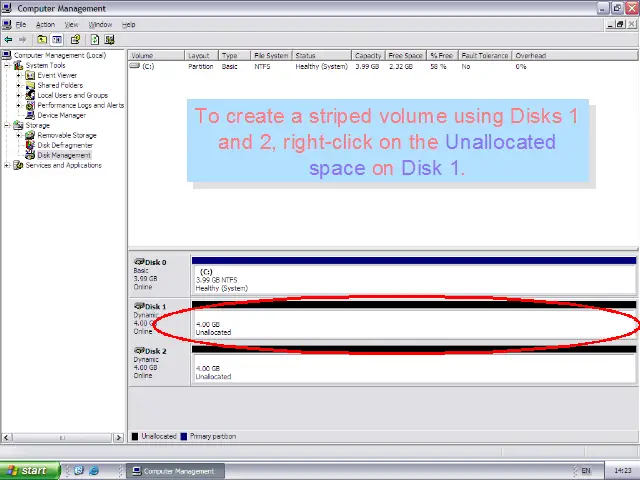Open the View menu
This screenshot has height=480, width=640.
(71, 24)
